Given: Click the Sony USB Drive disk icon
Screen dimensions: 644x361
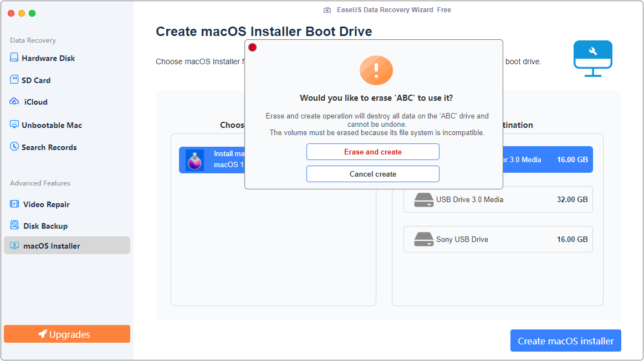Looking at the screenshot, I should coord(423,239).
